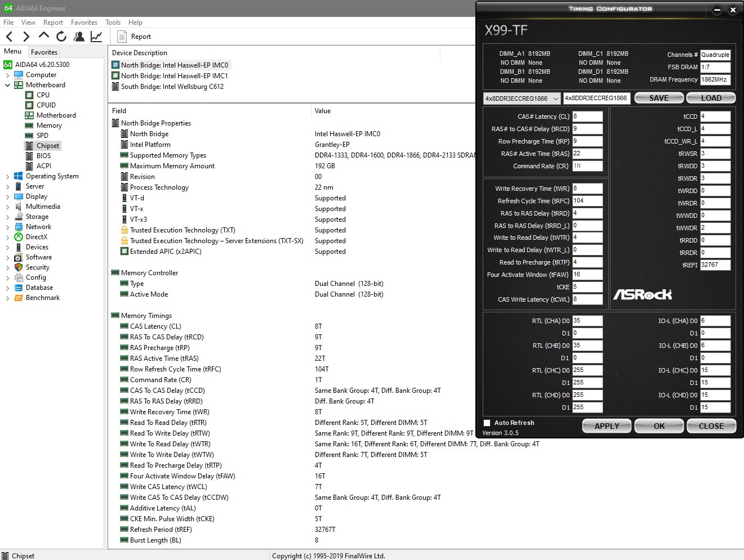Select the CAS Latency (CL) row

293,326
